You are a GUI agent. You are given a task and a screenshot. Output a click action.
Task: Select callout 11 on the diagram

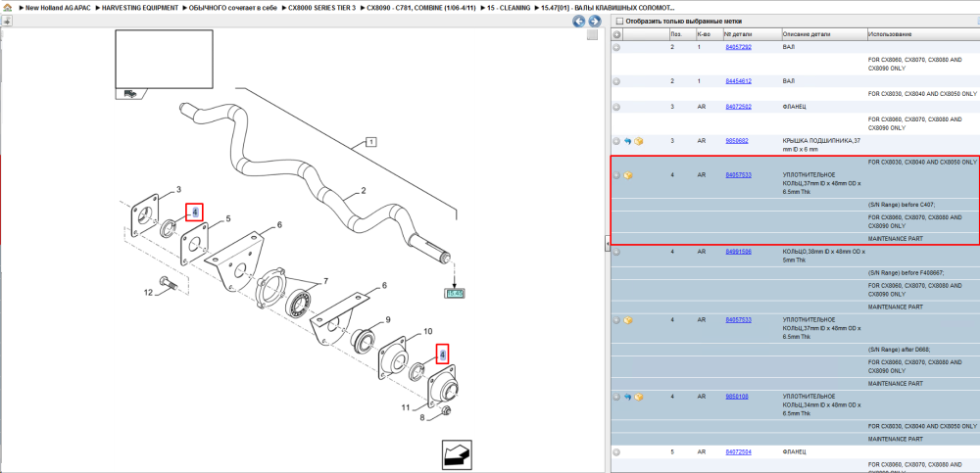(406, 408)
